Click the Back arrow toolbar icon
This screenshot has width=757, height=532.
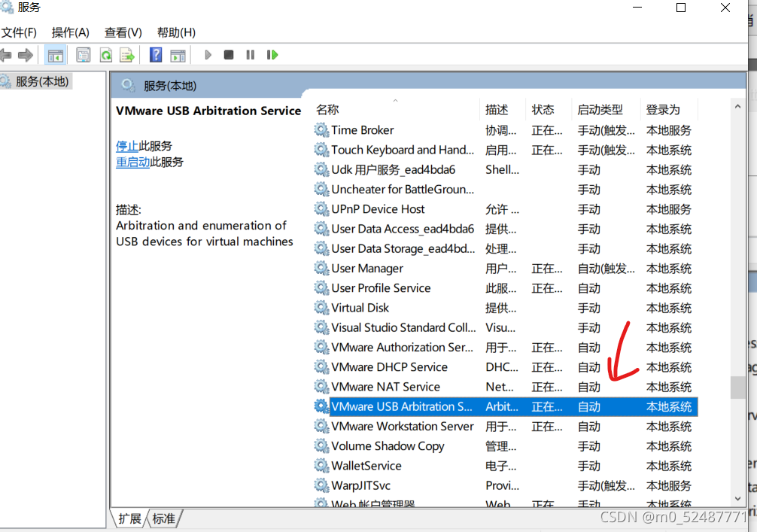(x=6, y=55)
